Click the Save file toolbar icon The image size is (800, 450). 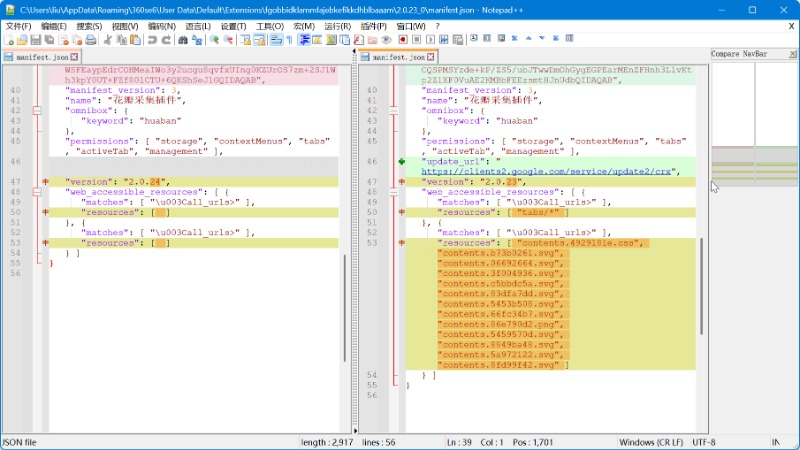click(x=35, y=40)
